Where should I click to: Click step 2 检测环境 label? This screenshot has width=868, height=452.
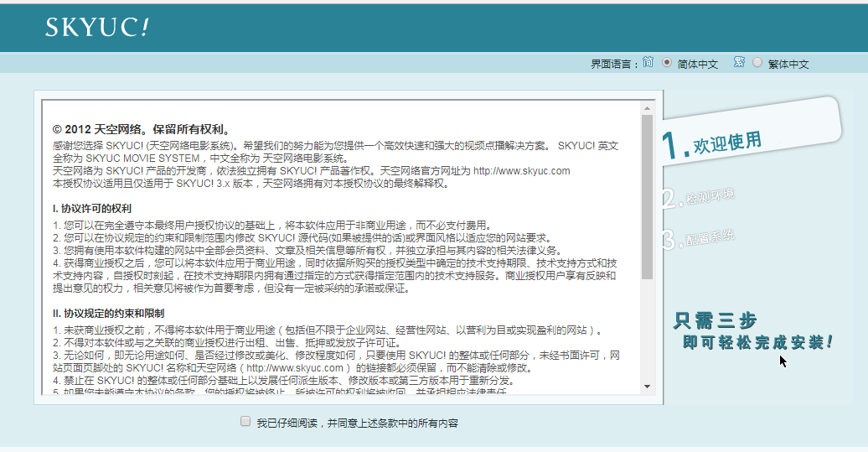698,197
